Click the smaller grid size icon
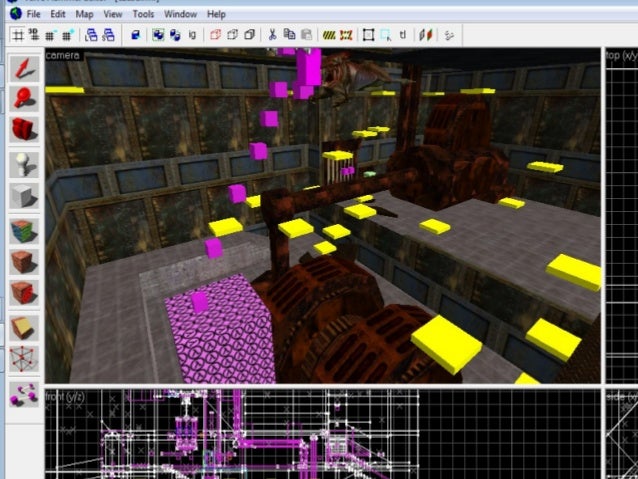The image size is (638, 479). 50,35
